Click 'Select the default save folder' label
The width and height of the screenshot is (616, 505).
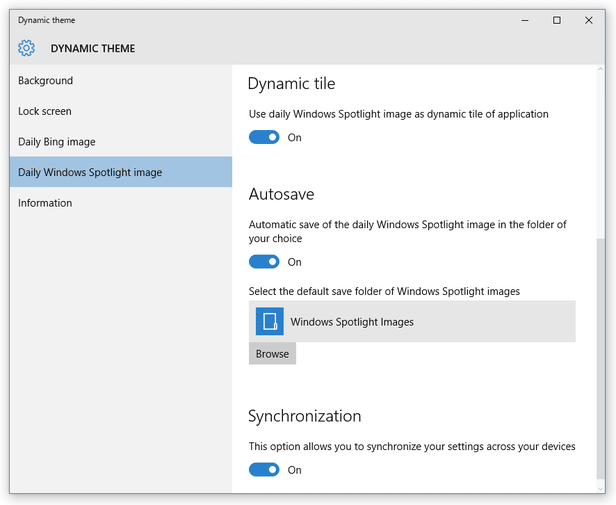pyautogui.click(x=384, y=291)
